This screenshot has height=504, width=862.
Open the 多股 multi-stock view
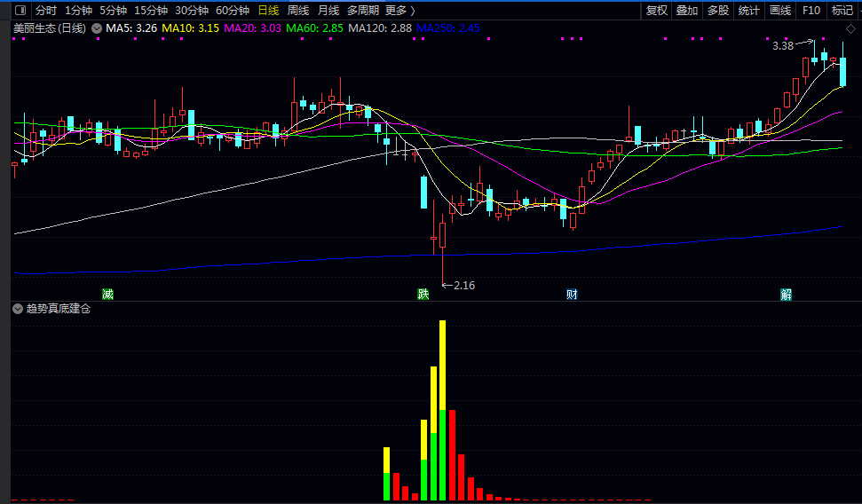718,11
